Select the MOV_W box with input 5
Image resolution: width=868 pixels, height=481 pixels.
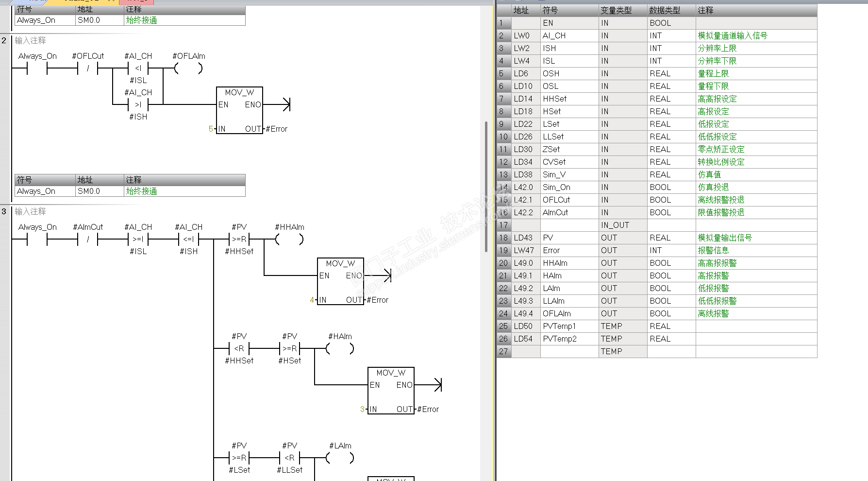(239, 111)
